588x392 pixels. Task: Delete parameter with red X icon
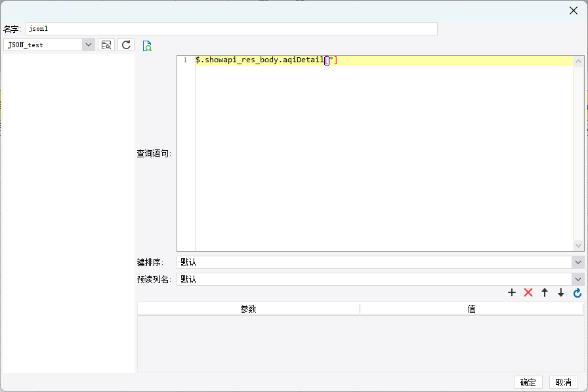528,292
